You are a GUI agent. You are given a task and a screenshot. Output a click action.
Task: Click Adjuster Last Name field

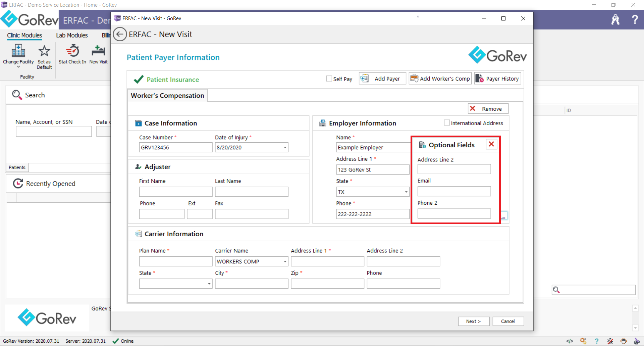click(x=252, y=192)
